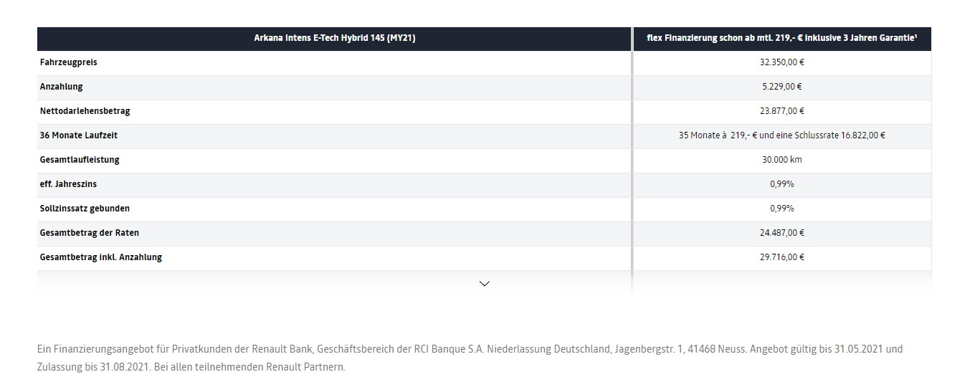The height and width of the screenshot is (382, 980).
Task: Click the 0,99% value beside eff. Jahreszins
Action: coord(782,184)
